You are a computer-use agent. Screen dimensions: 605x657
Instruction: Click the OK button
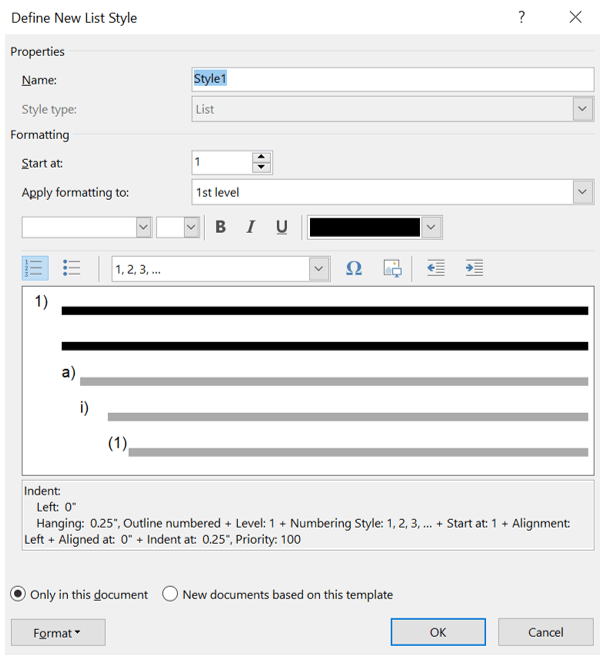point(437,632)
